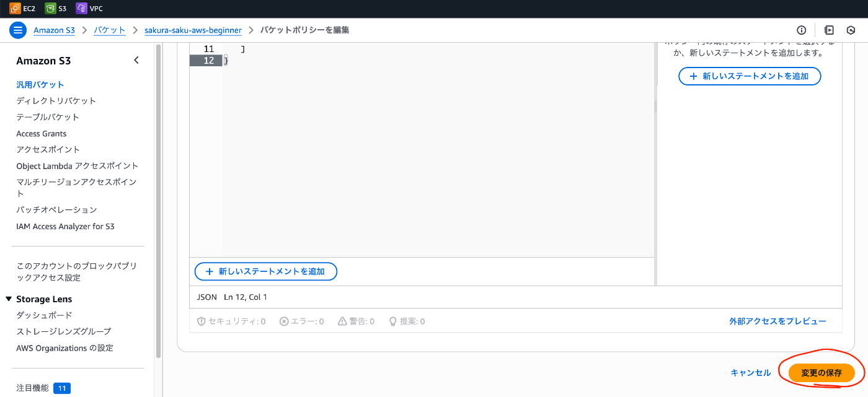Click the エラー: 0 error indicator

point(302,321)
